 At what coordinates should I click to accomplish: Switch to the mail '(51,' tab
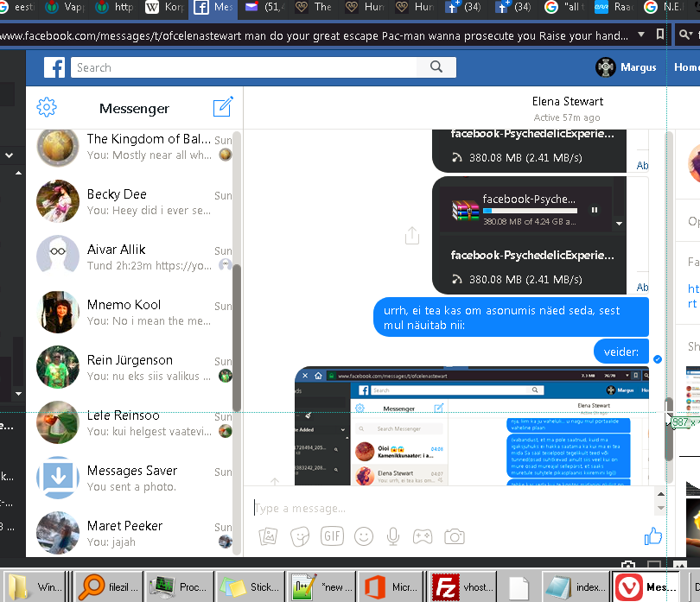pos(264,7)
